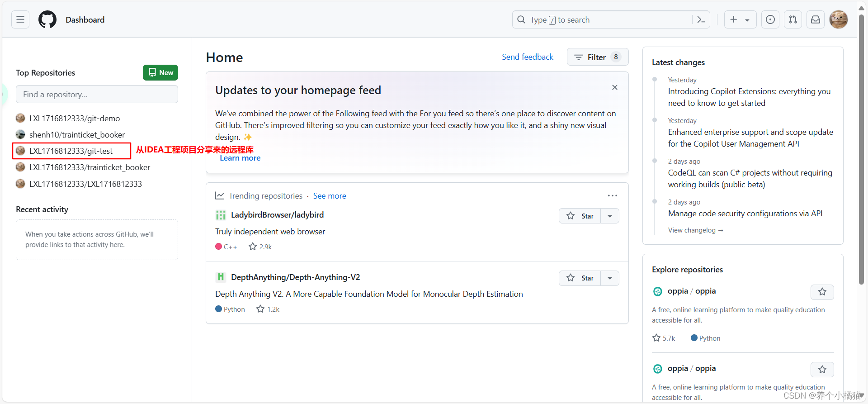Star the second oppia explore repository

click(822, 369)
